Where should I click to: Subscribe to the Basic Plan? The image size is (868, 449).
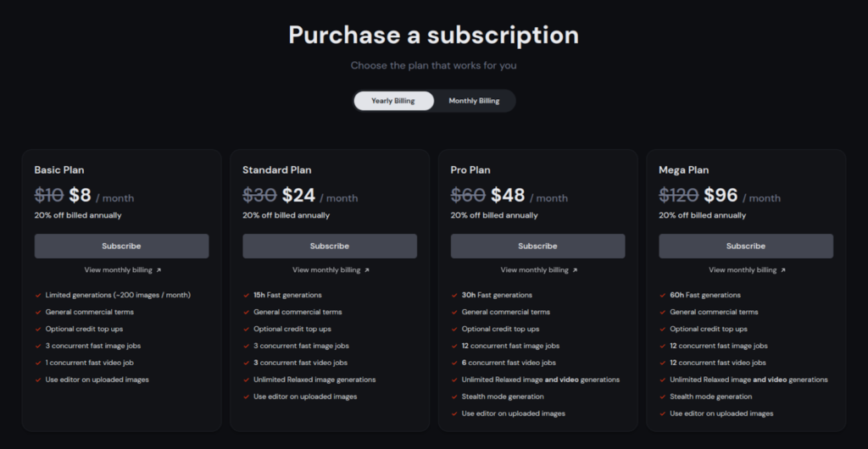(x=121, y=246)
